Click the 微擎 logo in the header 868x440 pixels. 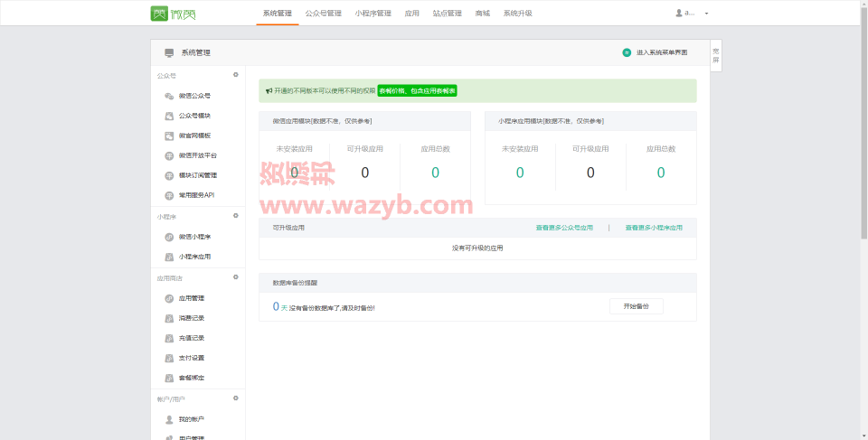[x=174, y=14]
